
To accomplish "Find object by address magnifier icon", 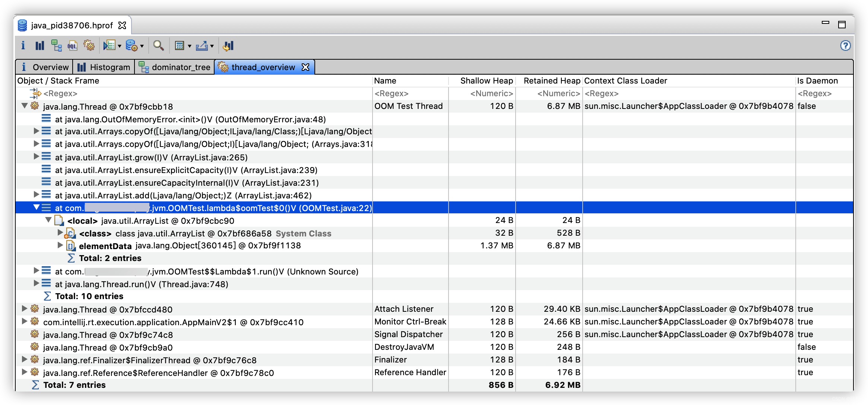I will click(x=158, y=46).
